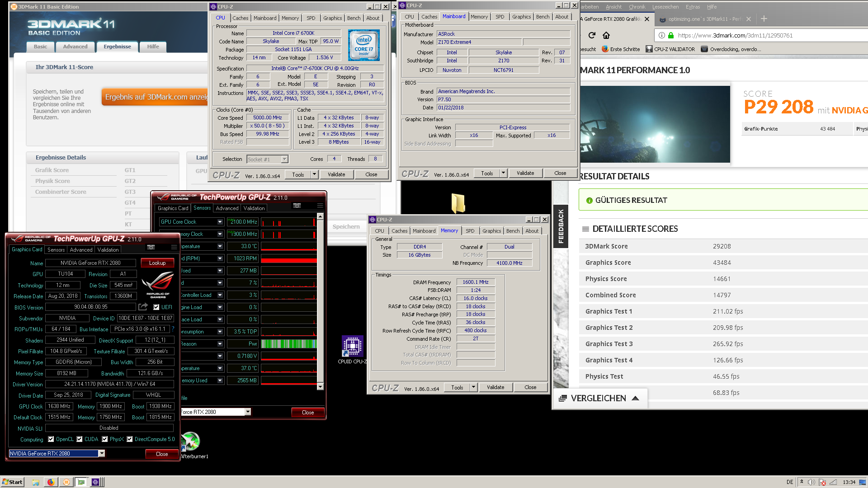Viewport: 868px width, 488px height.
Task: Open the FEEDBACK side tab
Action: [x=561, y=226]
